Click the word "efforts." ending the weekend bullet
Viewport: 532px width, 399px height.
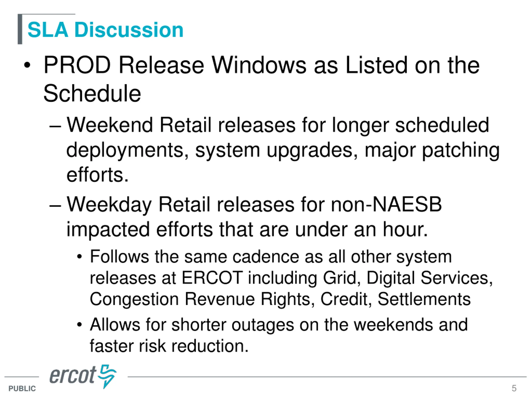point(97,175)
